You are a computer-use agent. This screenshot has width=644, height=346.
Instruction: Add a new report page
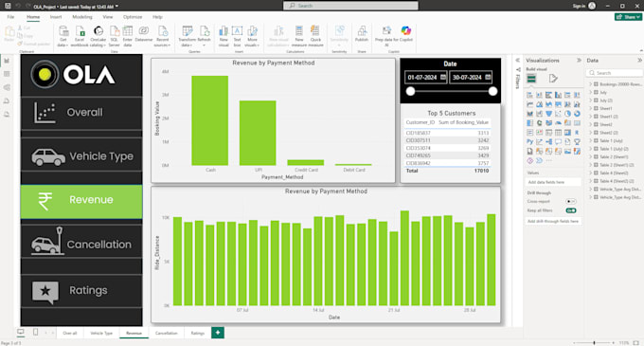pos(218,333)
